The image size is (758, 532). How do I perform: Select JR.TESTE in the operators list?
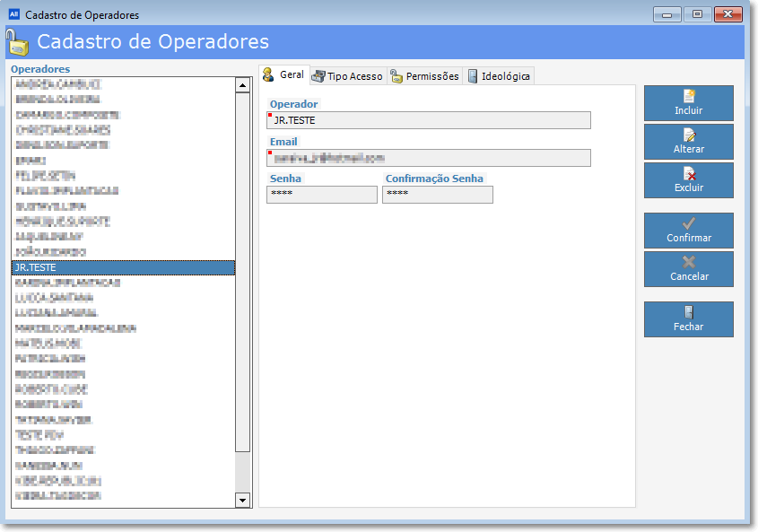(x=123, y=268)
